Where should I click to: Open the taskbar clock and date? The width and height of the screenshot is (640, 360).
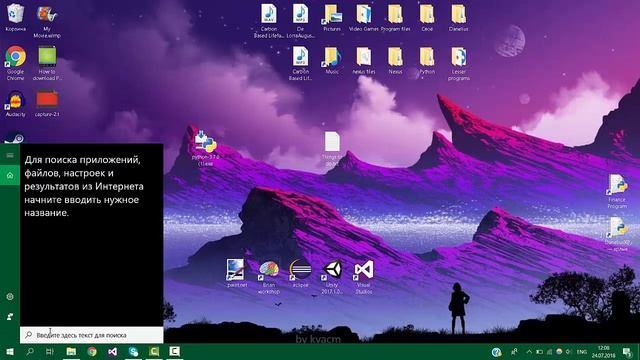(603, 352)
